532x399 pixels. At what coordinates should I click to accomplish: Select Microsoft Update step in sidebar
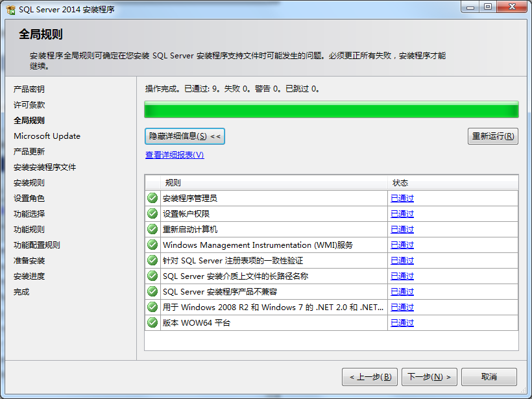47,136
